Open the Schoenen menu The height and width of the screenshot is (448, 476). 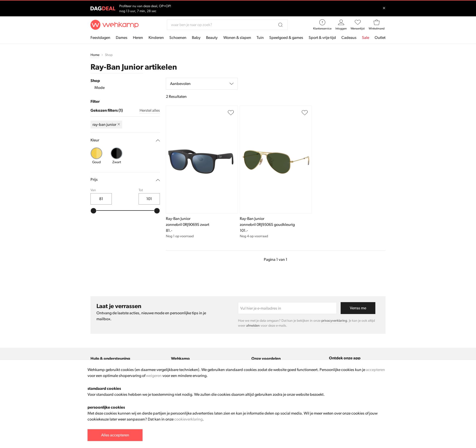point(178,38)
